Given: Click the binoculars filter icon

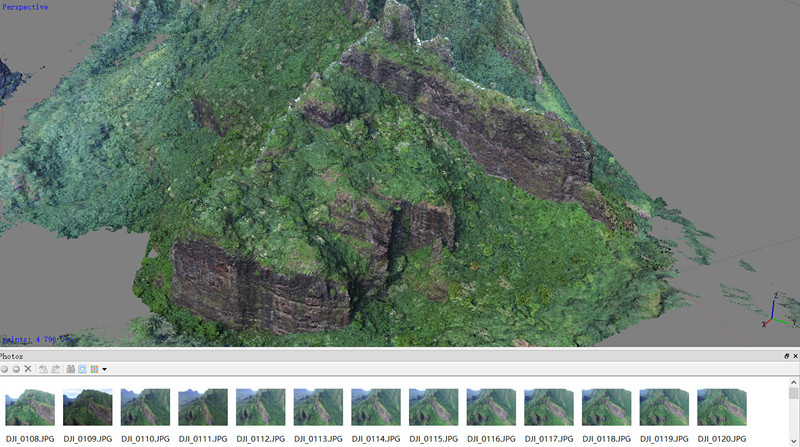Looking at the screenshot, I should 70,369.
